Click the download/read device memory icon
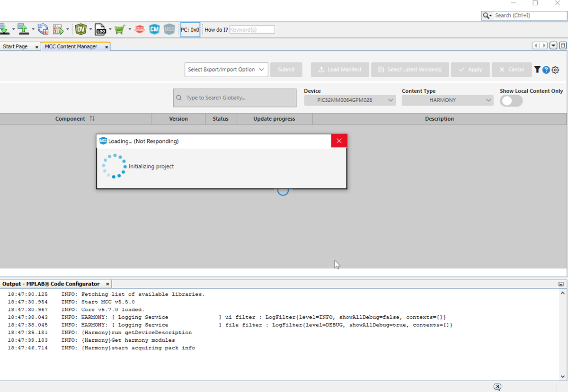Image resolution: width=568 pixels, height=392 pixels. (4, 29)
